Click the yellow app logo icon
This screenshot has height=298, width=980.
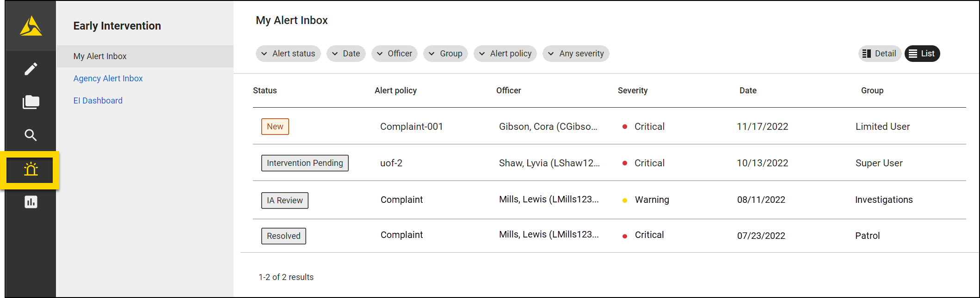31,26
